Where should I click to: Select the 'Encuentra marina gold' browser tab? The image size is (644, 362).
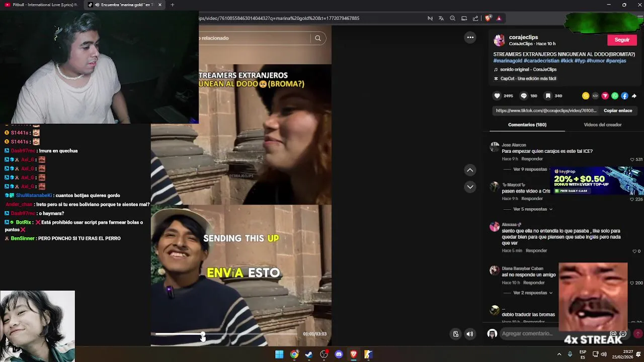tap(124, 5)
